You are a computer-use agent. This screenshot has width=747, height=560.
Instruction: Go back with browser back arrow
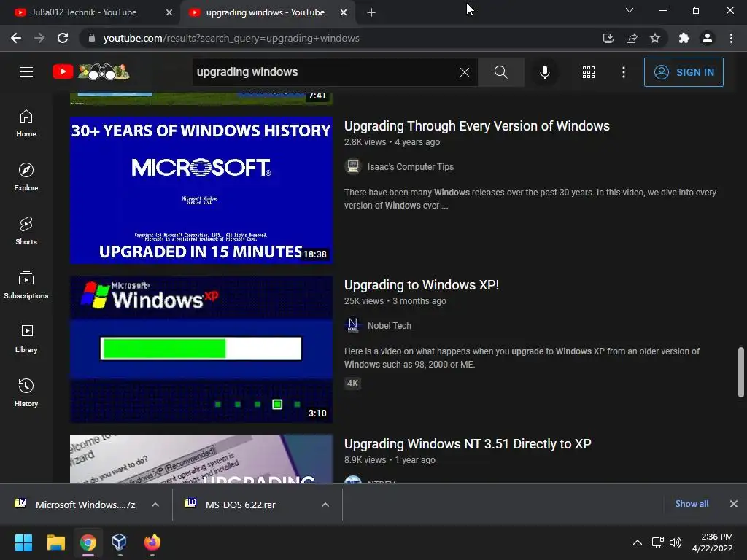[16, 38]
